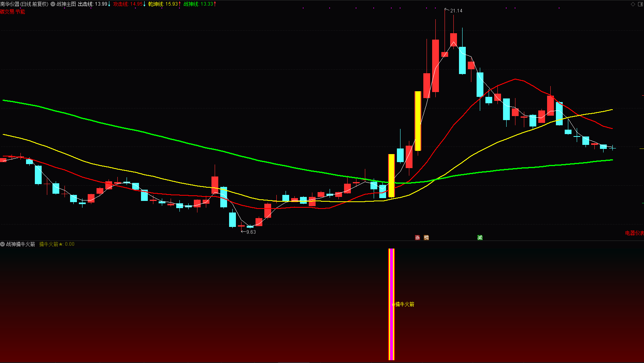This screenshot has height=363, width=644.
Task: Expand the 战神擒牛火箭 sub-chart indicator dropdown
Action: 2,244
